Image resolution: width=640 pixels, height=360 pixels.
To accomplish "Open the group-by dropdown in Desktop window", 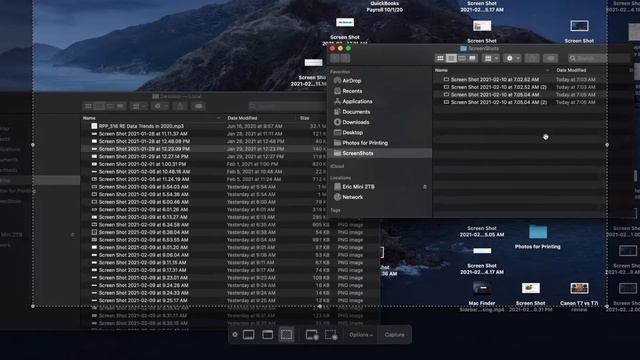I will coord(138,106).
